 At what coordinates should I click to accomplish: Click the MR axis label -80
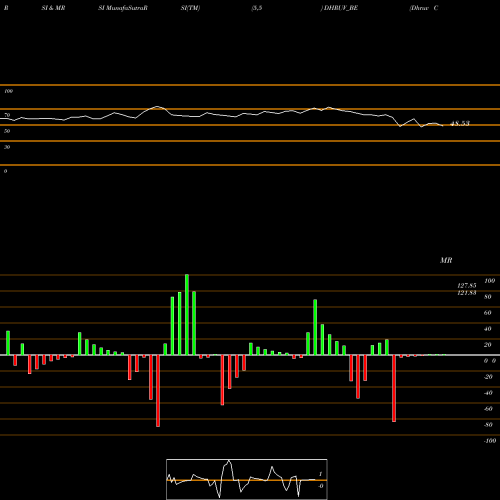coord(488,425)
